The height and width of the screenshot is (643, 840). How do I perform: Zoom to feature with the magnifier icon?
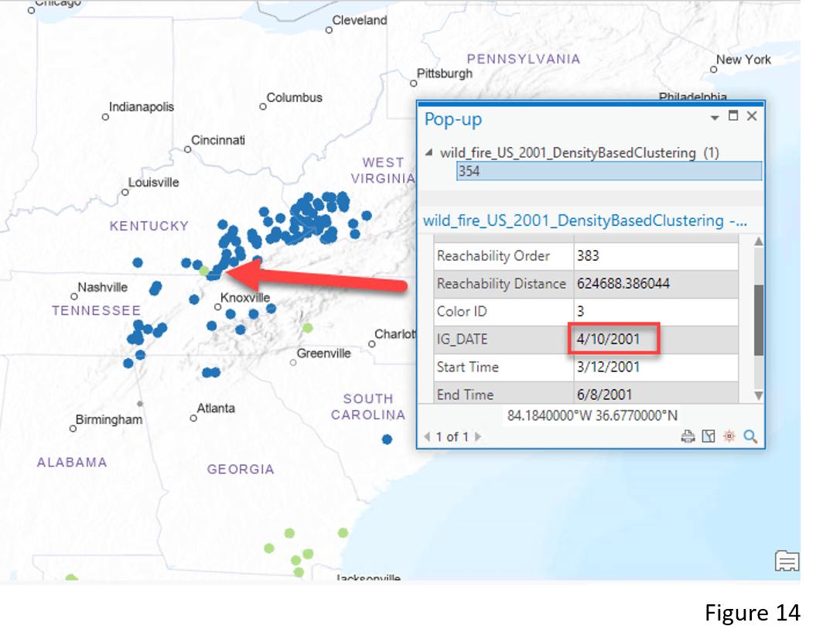coord(750,436)
